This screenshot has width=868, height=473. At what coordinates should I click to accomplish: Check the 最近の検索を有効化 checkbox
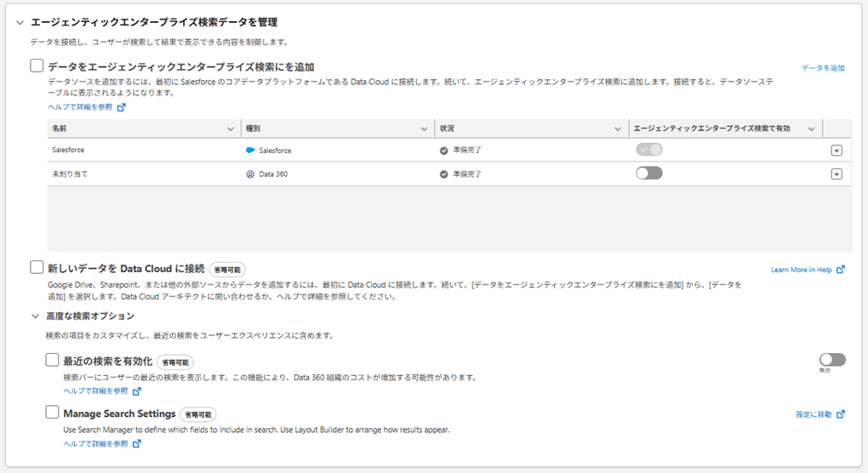point(52,360)
